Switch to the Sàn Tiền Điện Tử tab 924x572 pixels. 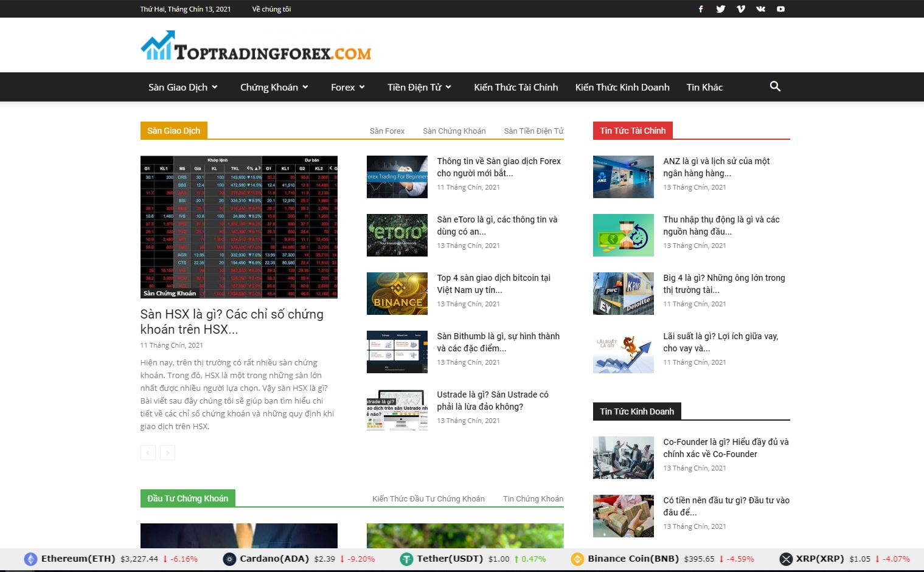533,131
